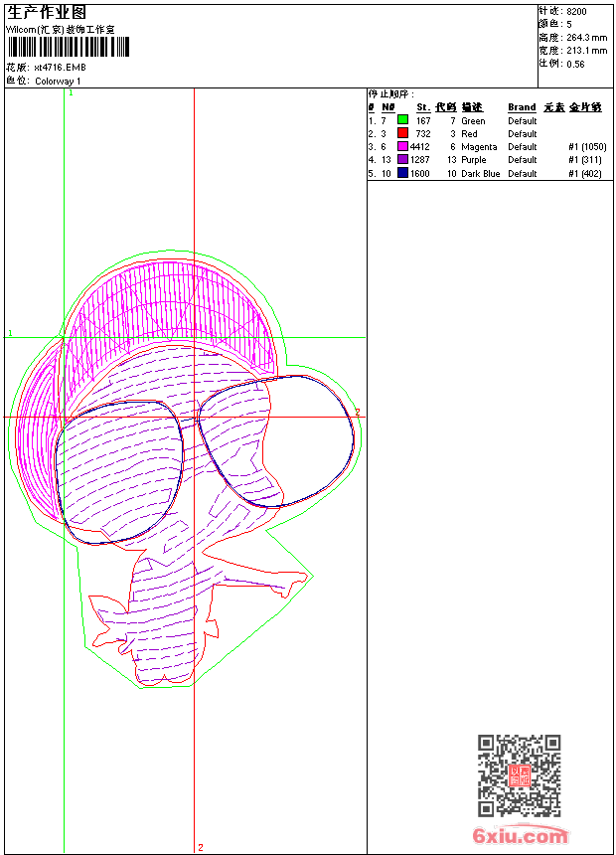Viewport: 616px width, 855px height.
Task: Select the design file name xt4716.EMB
Action: click(60, 68)
